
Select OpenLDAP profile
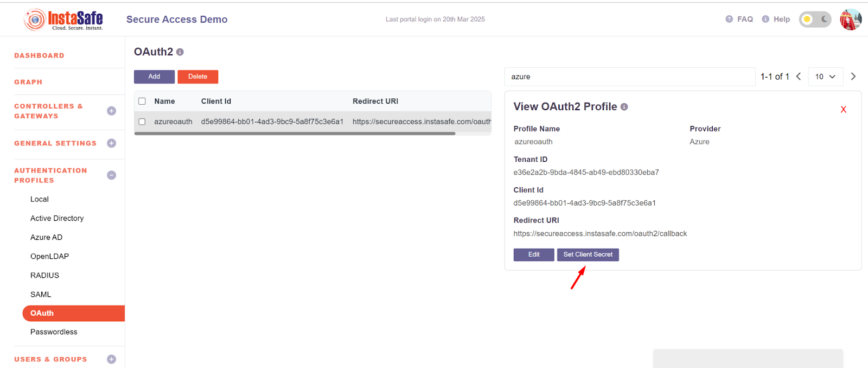[49, 256]
